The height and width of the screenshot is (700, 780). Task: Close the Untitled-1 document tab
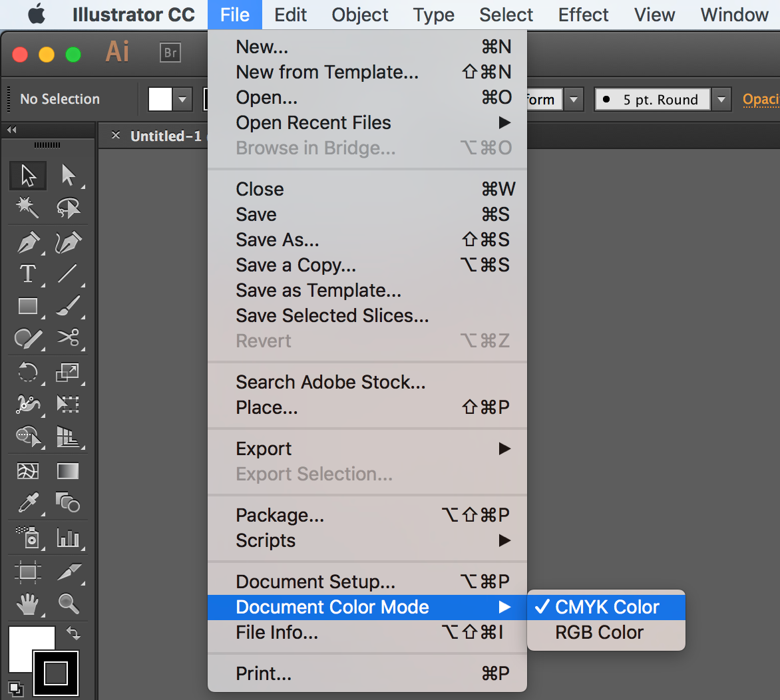[116, 136]
